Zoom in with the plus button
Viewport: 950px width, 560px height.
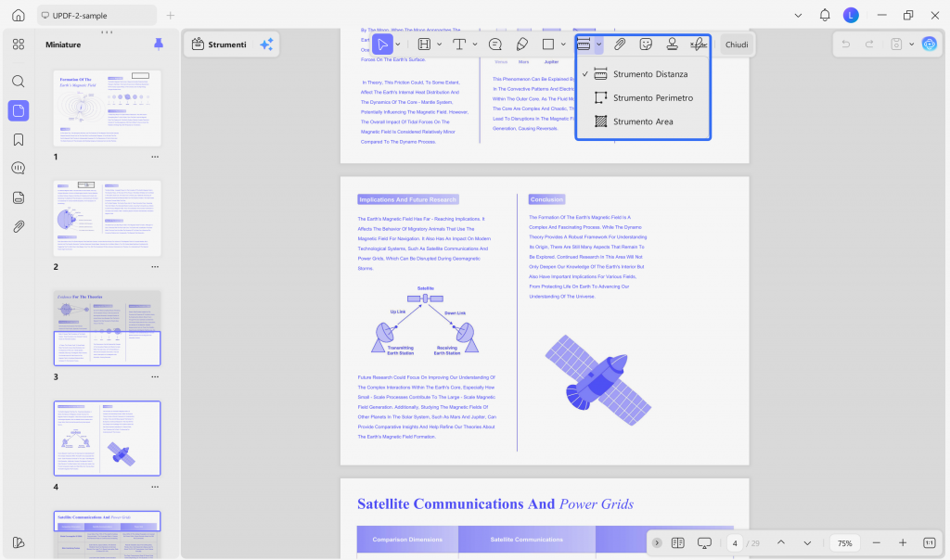pyautogui.click(x=903, y=543)
